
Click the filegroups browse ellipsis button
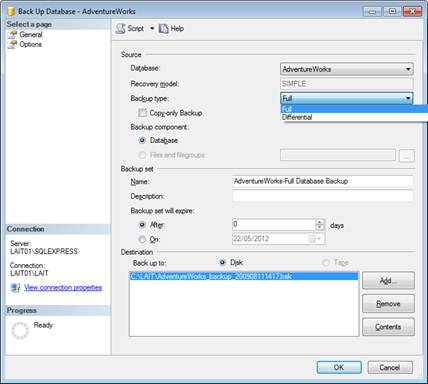[407, 155]
